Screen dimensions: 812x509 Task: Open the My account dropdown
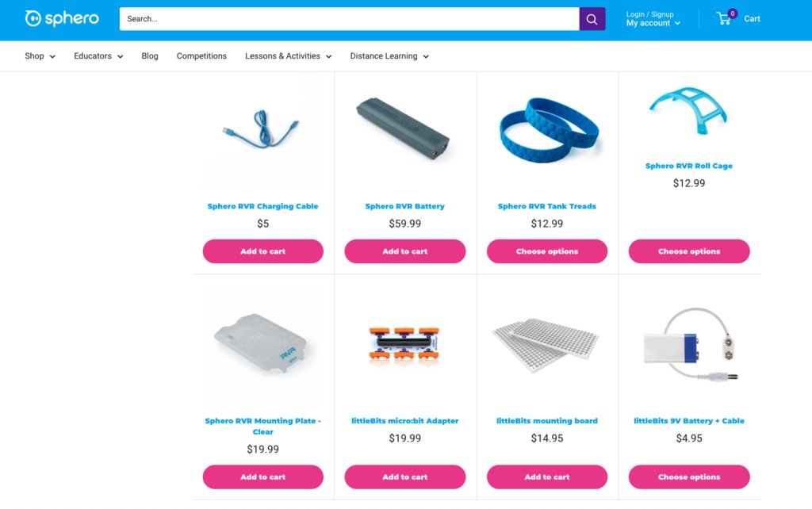[x=653, y=23]
